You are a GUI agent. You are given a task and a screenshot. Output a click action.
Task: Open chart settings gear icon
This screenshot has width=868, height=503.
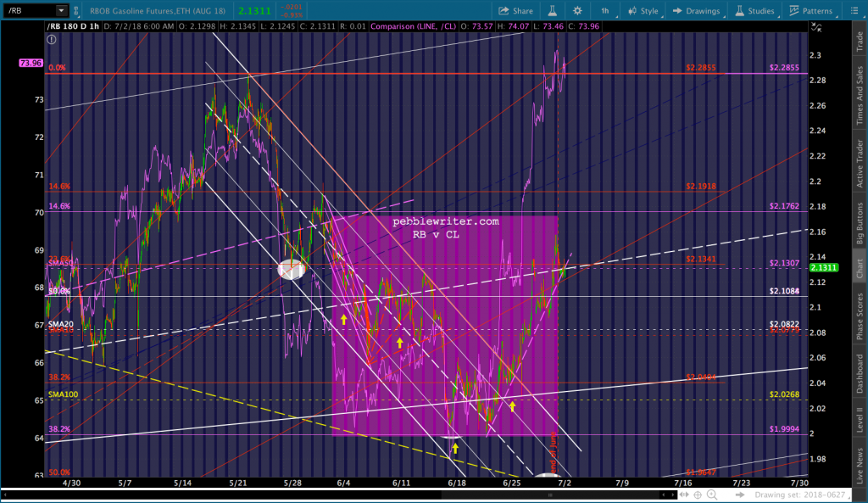point(577,10)
